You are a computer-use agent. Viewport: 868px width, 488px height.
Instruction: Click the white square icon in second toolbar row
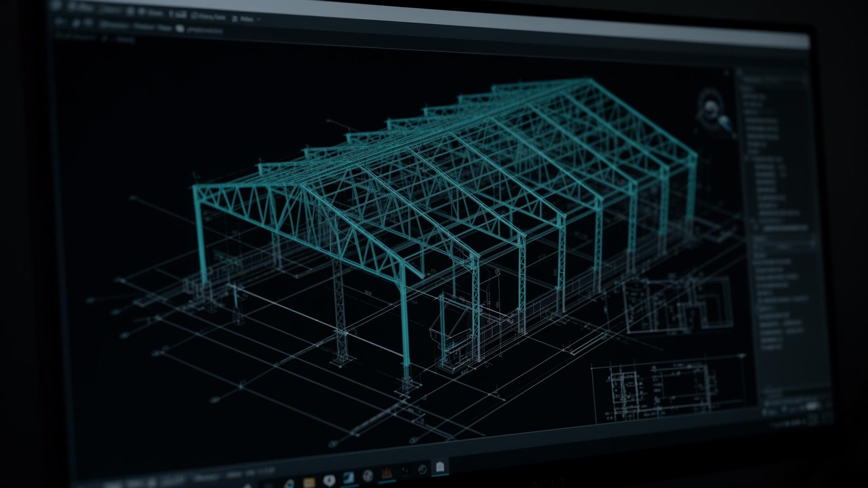[179, 28]
